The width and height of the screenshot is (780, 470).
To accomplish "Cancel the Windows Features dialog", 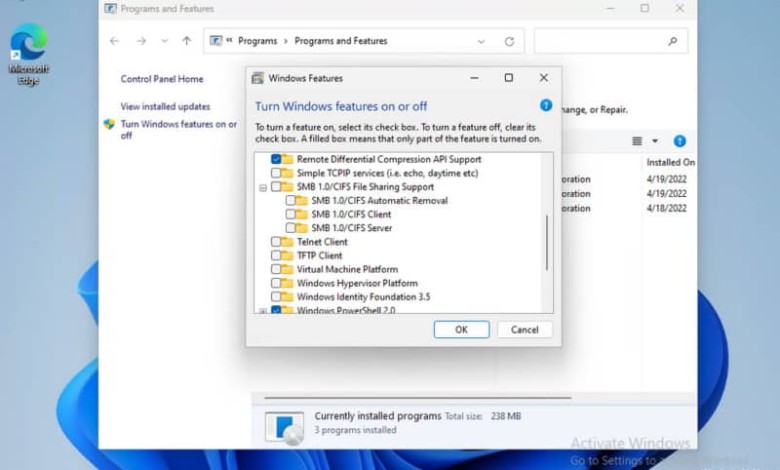I will click(524, 330).
